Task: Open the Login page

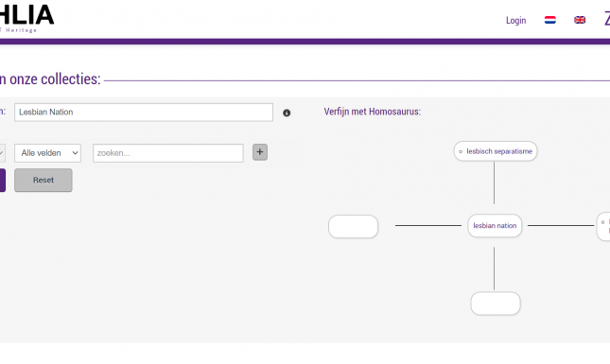Action: click(515, 20)
